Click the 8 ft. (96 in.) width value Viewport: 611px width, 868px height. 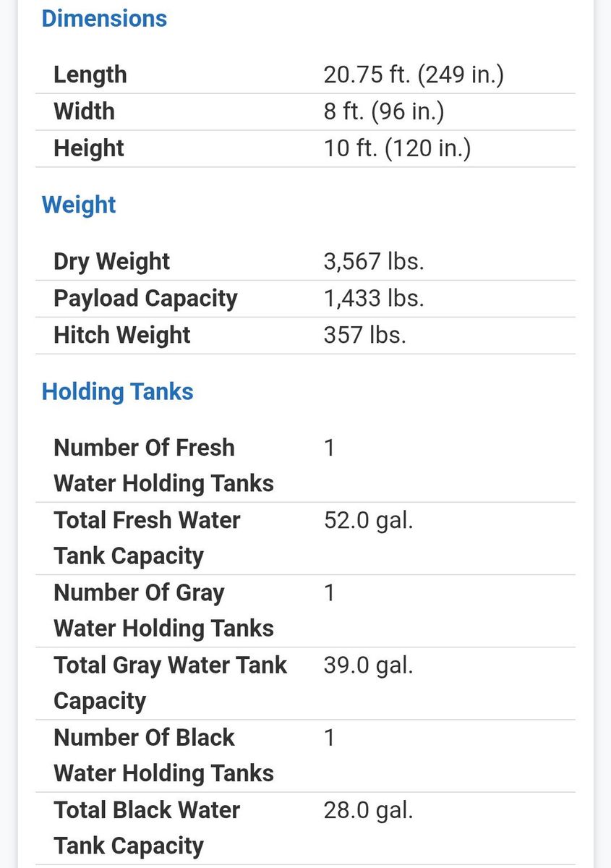[384, 111]
